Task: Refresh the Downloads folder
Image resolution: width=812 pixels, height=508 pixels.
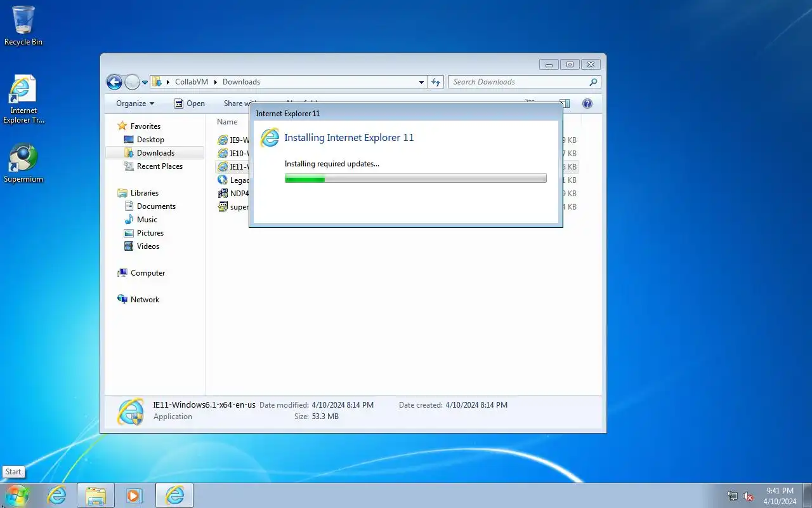Action: pyautogui.click(x=436, y=82)
